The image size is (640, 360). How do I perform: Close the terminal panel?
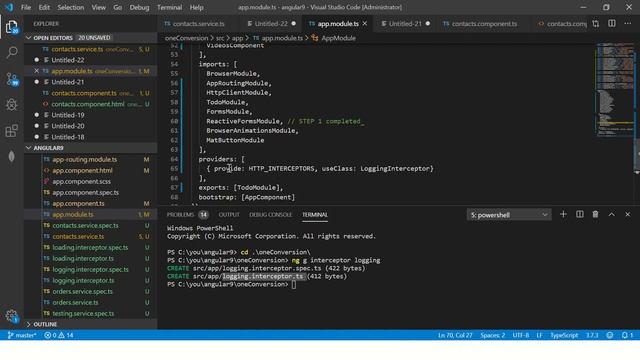click(x=627, y=214)
